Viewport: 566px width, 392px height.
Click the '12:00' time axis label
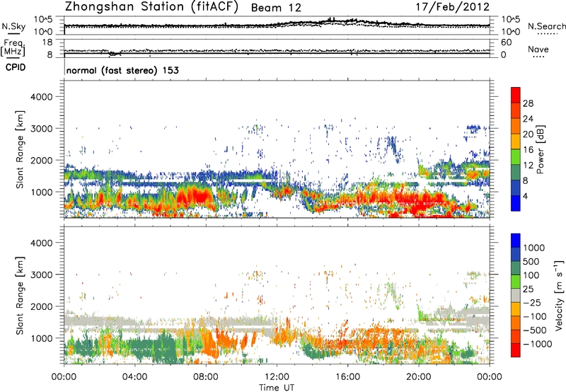[277, 377]
